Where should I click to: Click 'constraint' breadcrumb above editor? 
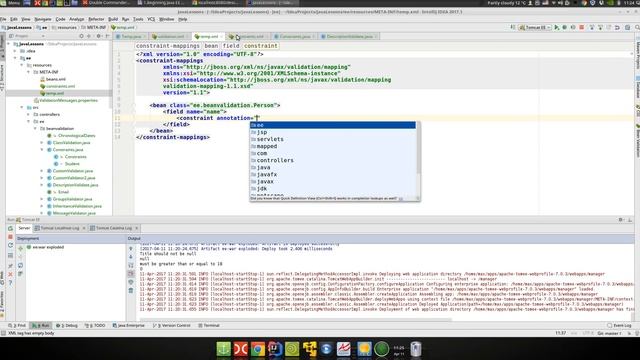[260, 46]
